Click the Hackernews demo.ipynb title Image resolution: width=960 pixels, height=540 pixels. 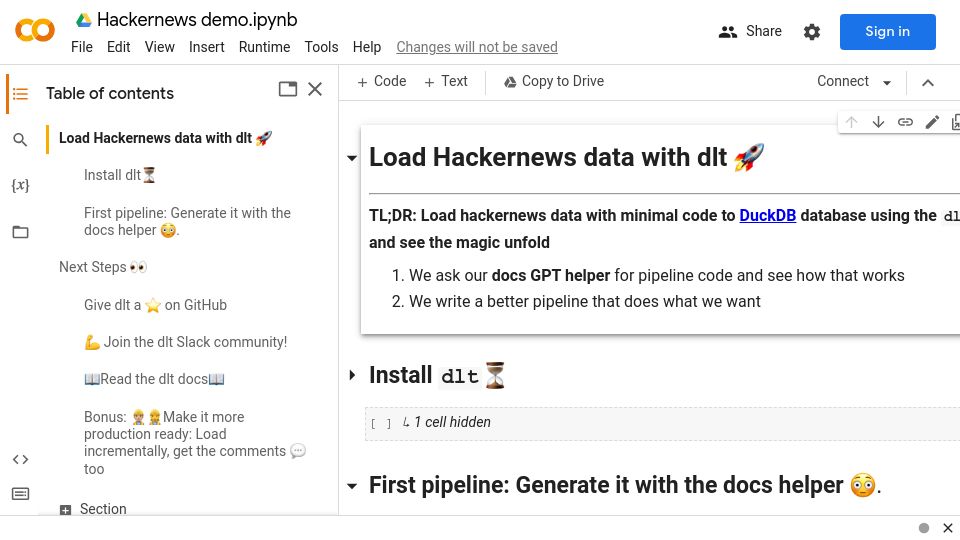click(197, 20)
